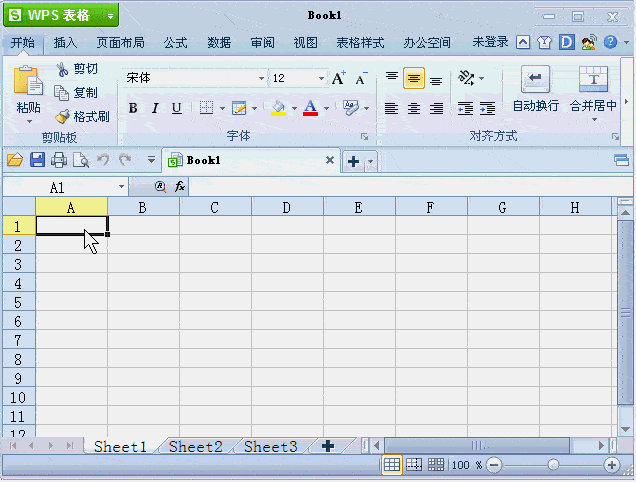Toggle align text left
Viewport: 636px width, 482px height.
tap(391, 108)
